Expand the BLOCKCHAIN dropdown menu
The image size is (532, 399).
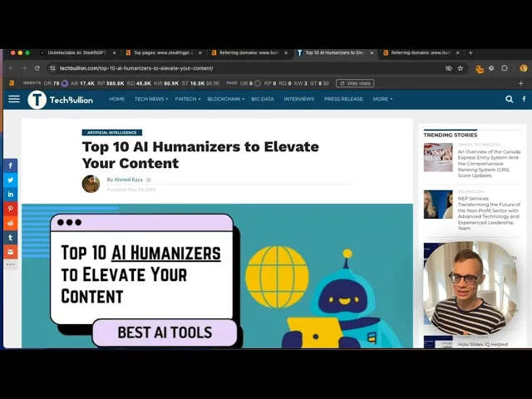point(225,99)
